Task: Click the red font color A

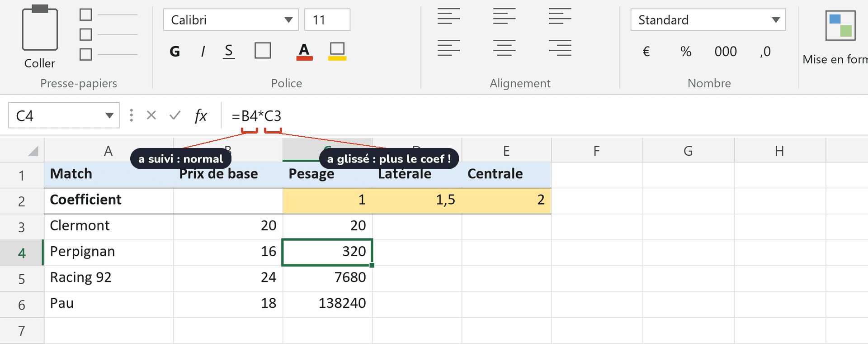Action: 304,51
